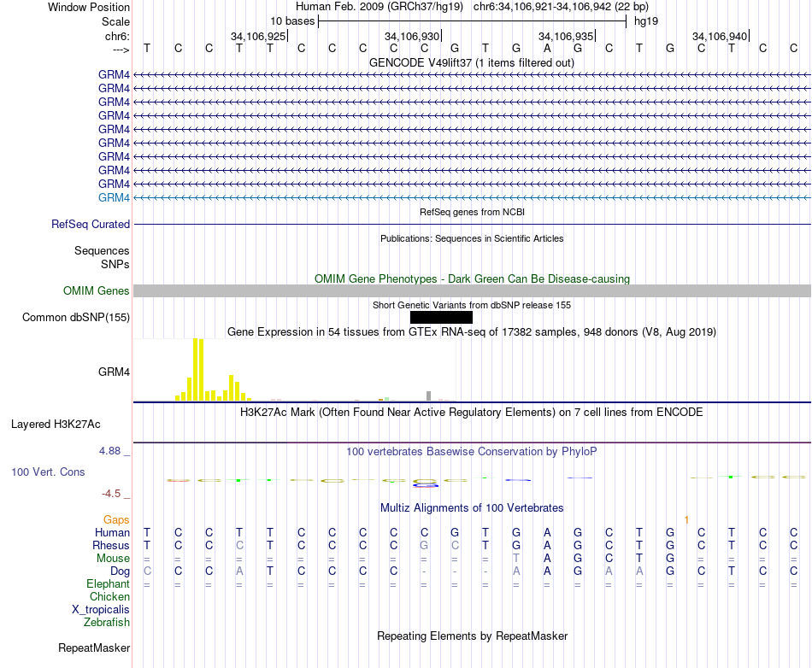Click GRM4 label beside GTEx bar chart

114,372
